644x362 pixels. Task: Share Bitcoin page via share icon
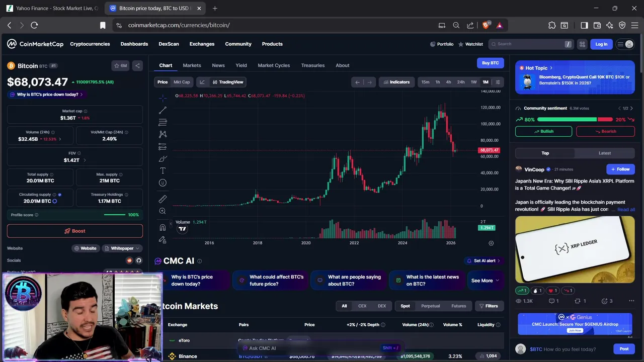(x=137, y=65)
